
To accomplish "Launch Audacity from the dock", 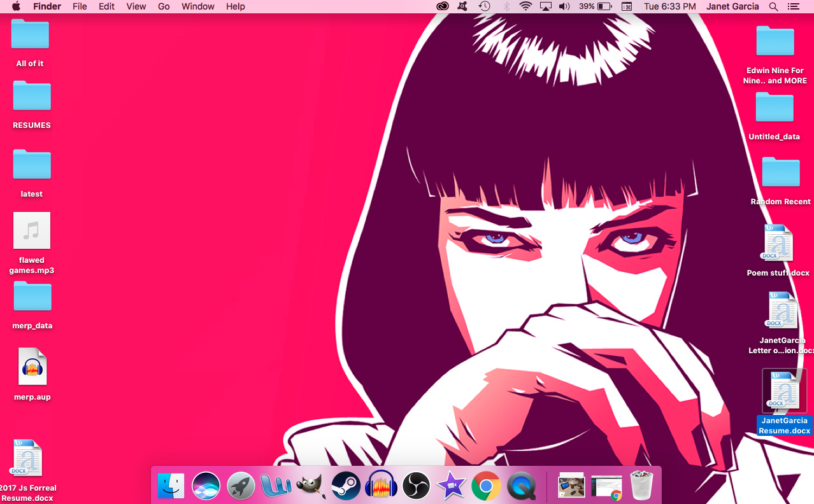I will pos(381,486).
